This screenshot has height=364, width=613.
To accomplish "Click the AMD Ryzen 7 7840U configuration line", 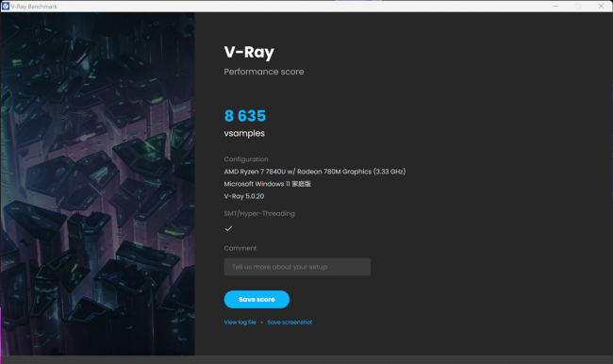I will point(315,172).
